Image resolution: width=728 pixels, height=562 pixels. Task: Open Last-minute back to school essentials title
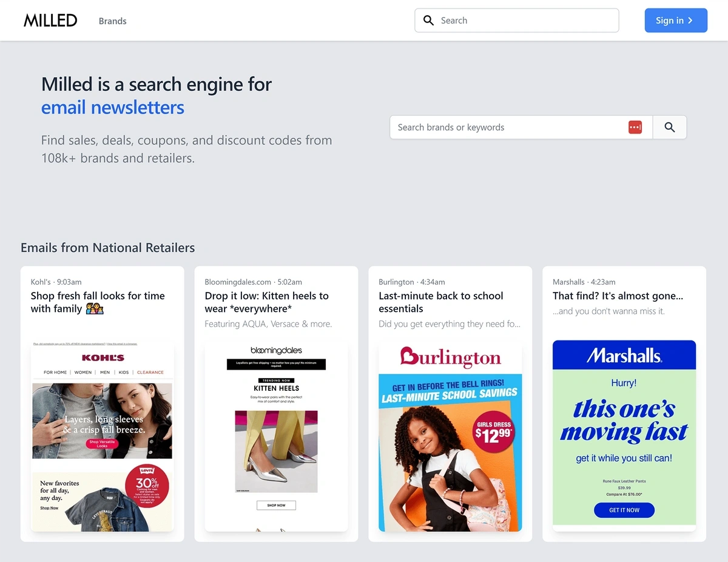coord(441,302)
